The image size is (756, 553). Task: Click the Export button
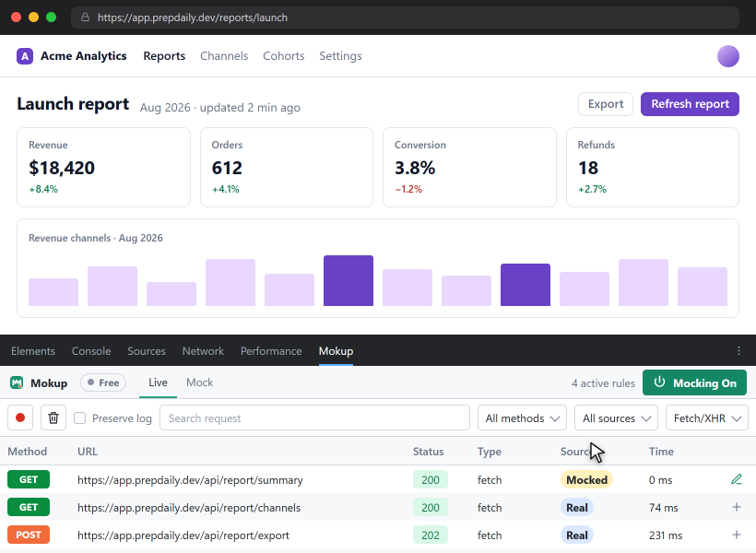click(606, 104)
